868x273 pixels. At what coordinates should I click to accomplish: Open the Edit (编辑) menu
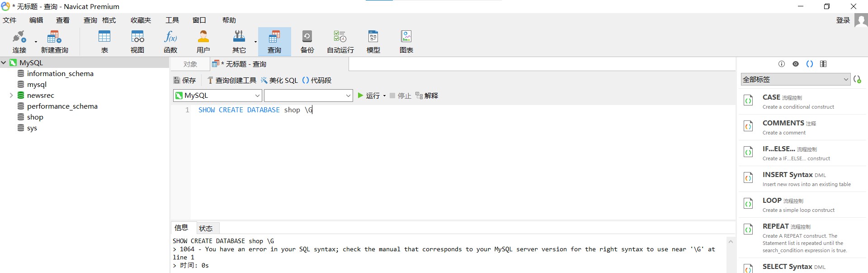pyautogui.click(x=36, y=20)
